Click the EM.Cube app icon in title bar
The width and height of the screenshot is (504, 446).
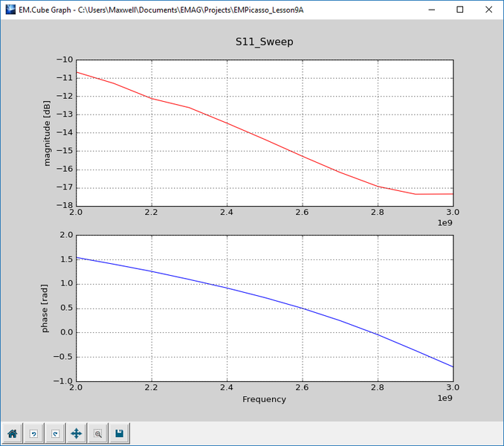click(10, 10)
